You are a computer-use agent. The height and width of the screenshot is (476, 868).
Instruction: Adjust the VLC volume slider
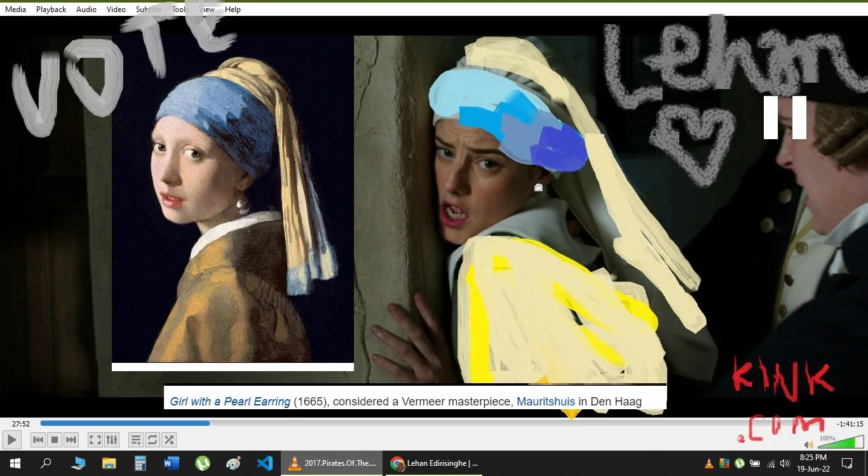[839, 442]
